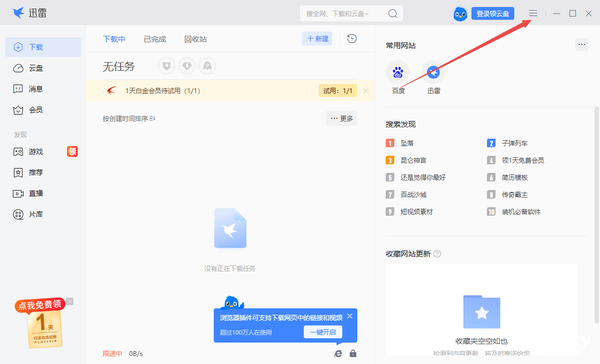
Task: Click the 试用: 1/1 trial button
Action: coord(338,91)
